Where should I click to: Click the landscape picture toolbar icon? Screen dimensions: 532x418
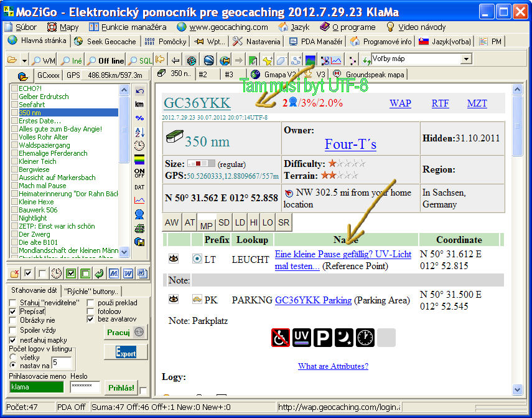click(310, 60)
